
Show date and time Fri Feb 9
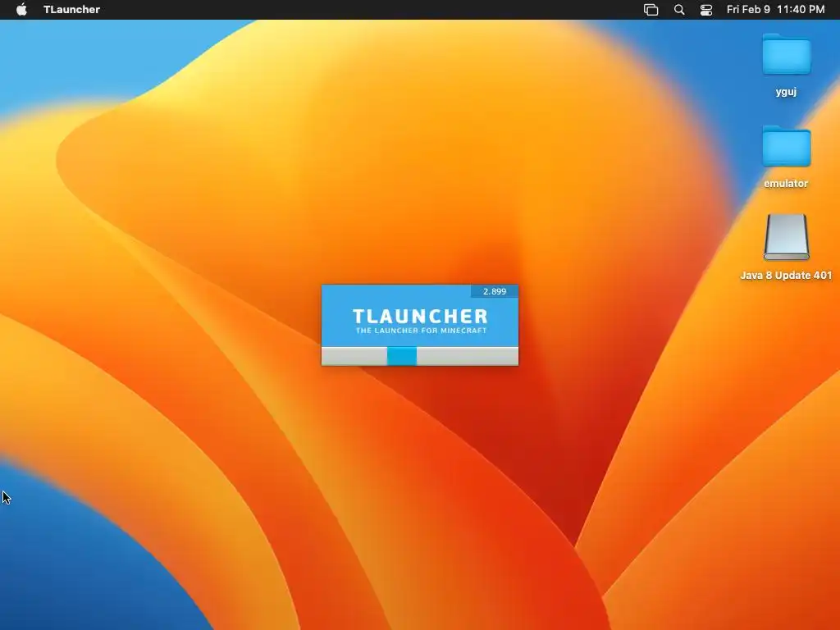tap(775, 10)
